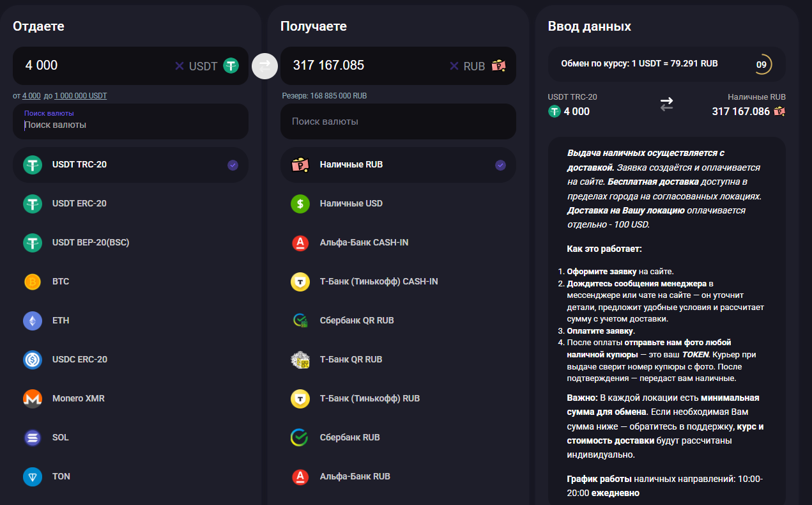Click the Monero XMR icon
Viewport: 812px width, 505px height.
[x=33, y=398]
